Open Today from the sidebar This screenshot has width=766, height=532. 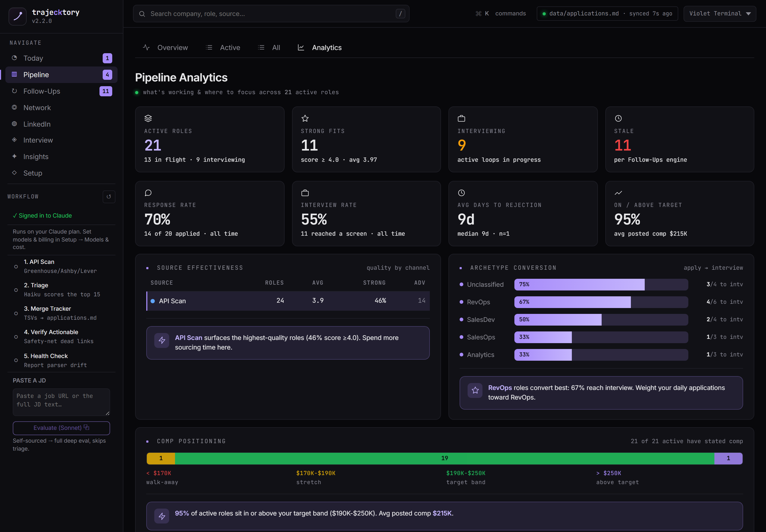[x=61, y=58]
